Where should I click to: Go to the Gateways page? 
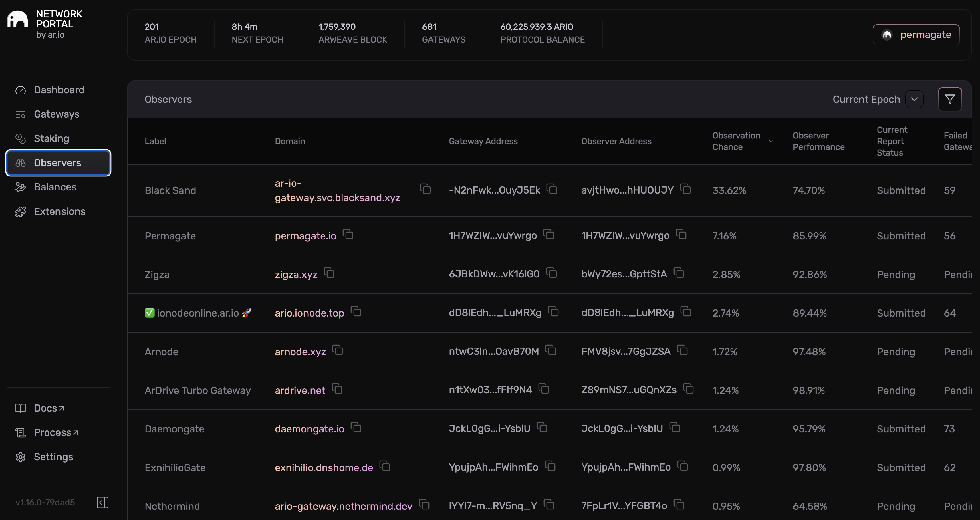(57, 114)
